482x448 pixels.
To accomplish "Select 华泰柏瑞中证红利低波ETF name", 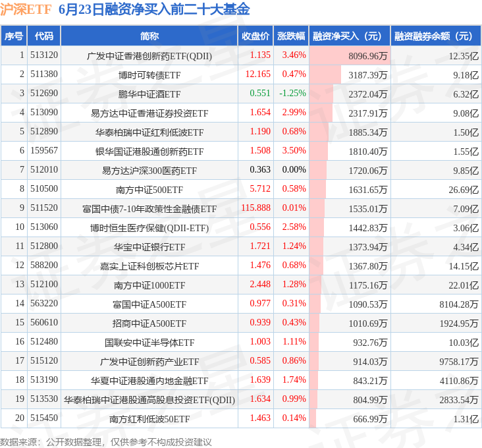I will 149,132.
